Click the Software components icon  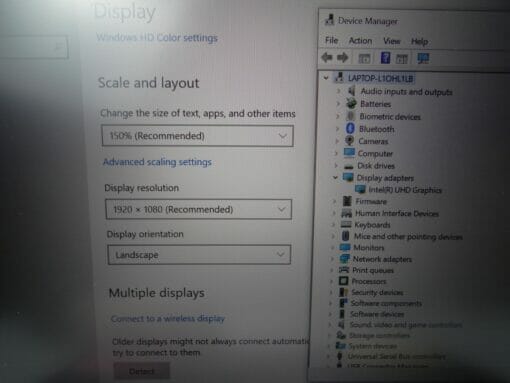click(343, 303)
